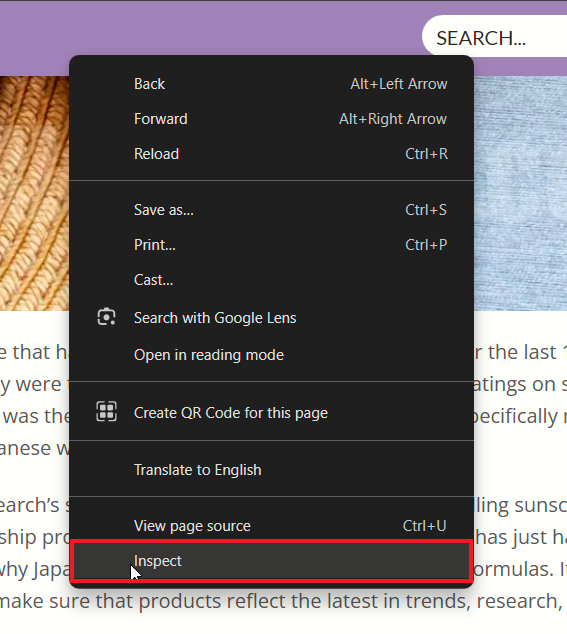Screen dimensions: 567x634
Task: Click the QR code icon
Action: pyautogui.click(x=106, y=412)
